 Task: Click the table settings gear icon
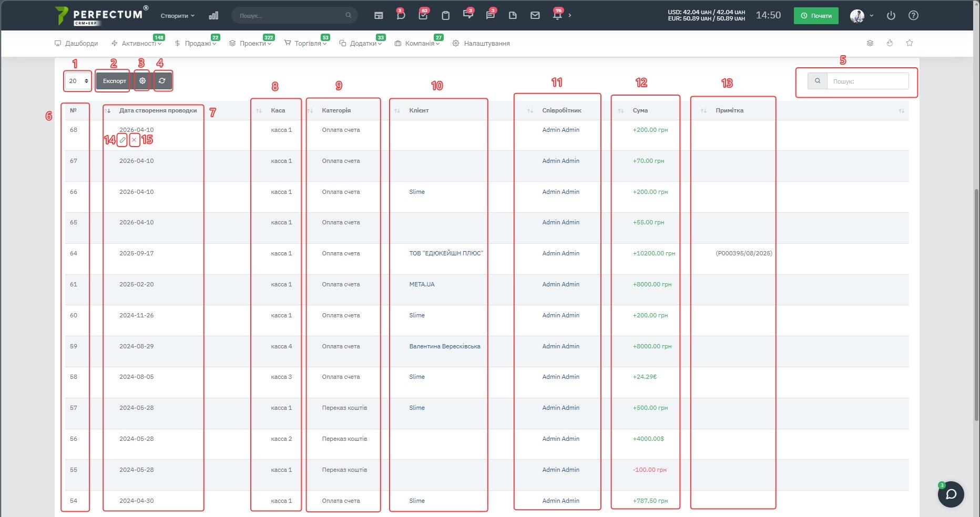pos(142,81)
